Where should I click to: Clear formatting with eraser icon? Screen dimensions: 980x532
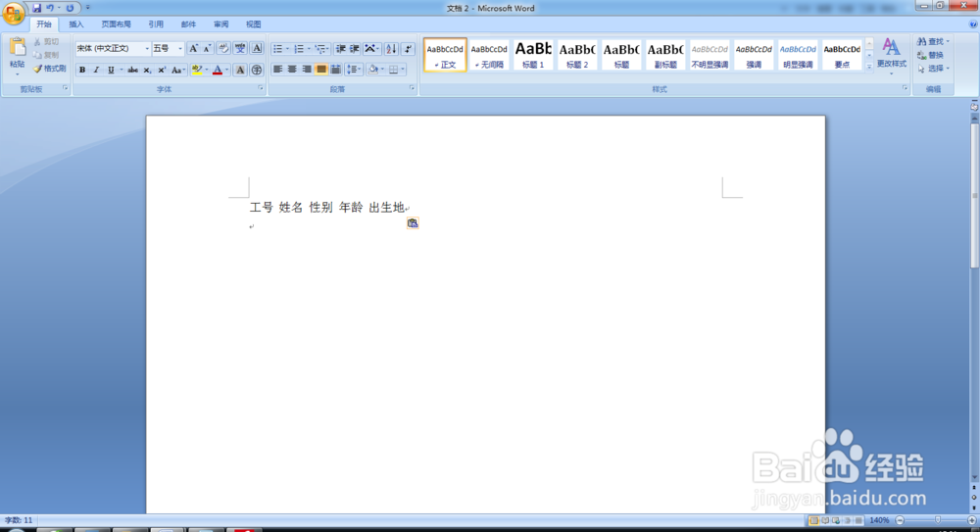pyautogui.click(x=223, y=48)
